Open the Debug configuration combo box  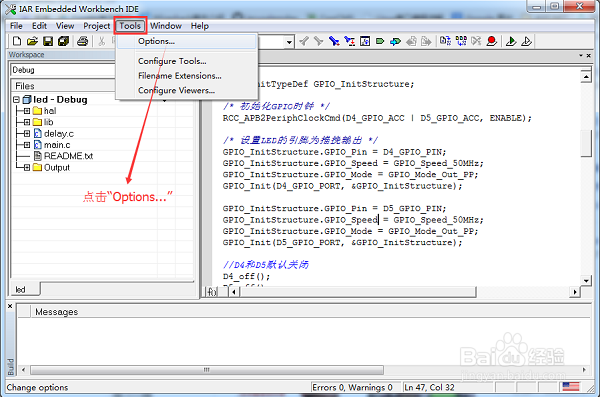point(63,70)
